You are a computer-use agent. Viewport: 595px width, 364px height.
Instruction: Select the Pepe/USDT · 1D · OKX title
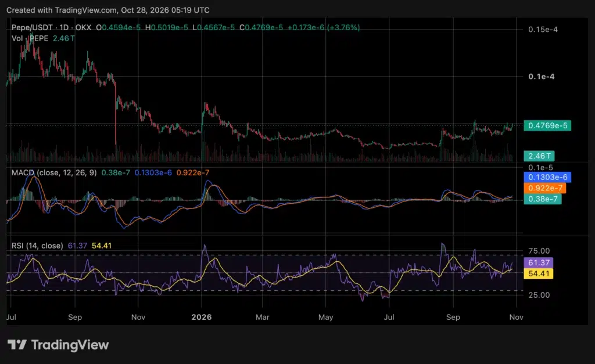[51, 28]
